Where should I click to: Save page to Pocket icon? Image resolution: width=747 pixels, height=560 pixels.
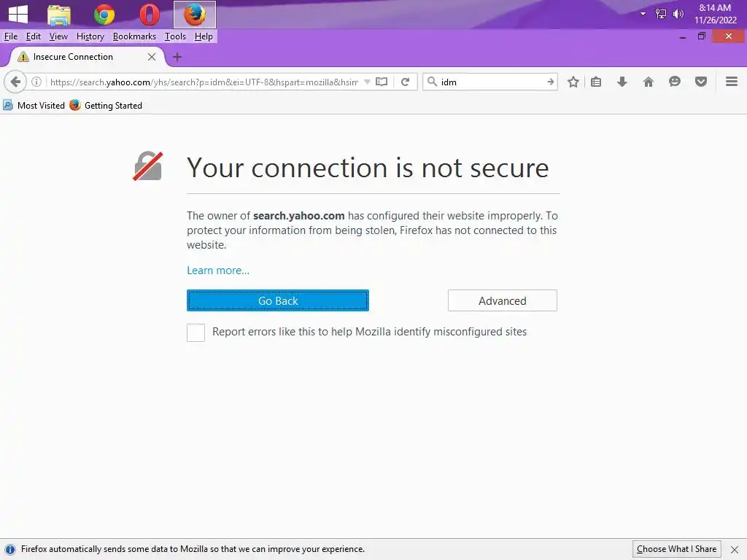click(701, 82)
